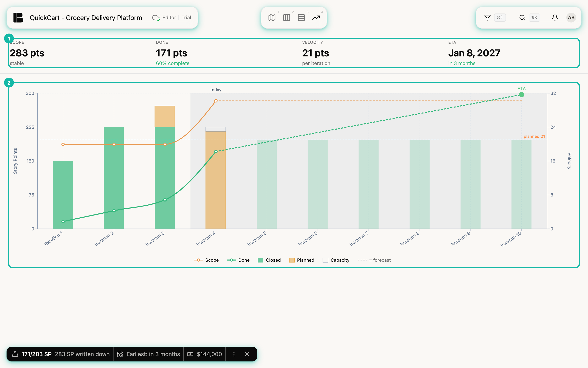Click the Trial plan label
This screenshot has width=588, height=368.
click(186, 18)
